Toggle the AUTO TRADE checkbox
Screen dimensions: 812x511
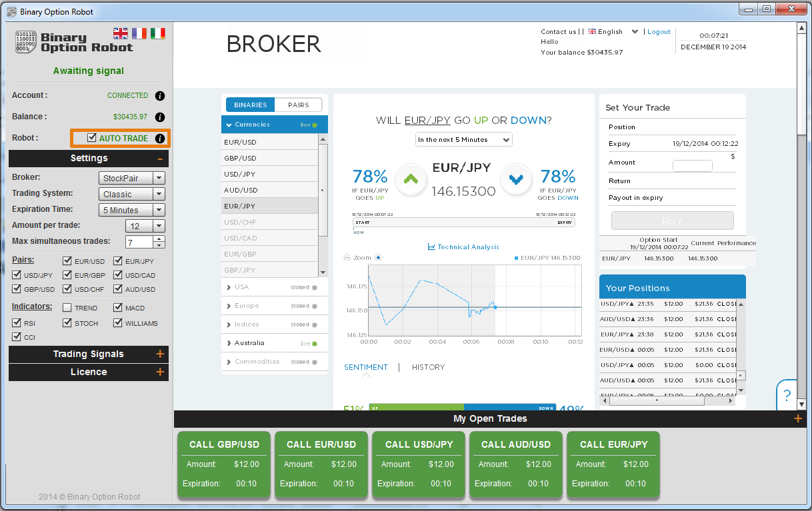tap(92, 138)
